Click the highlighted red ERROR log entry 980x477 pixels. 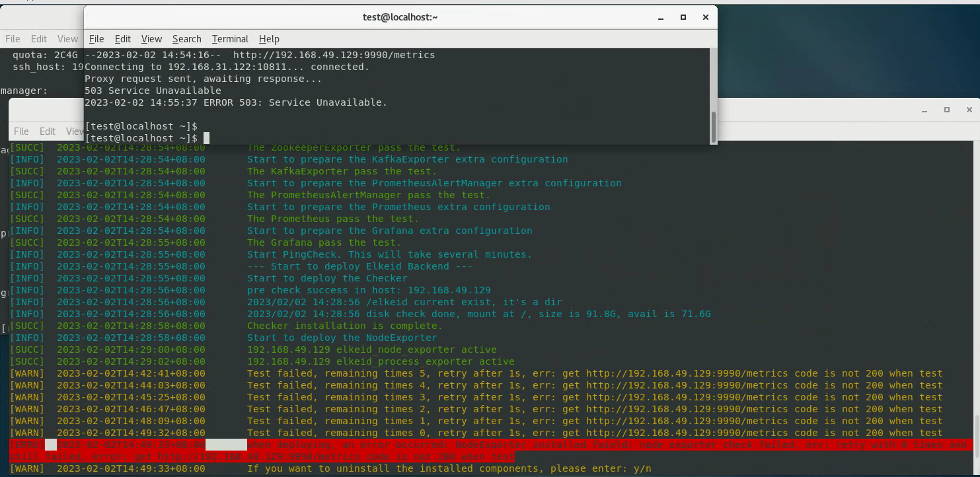point(463,449)
